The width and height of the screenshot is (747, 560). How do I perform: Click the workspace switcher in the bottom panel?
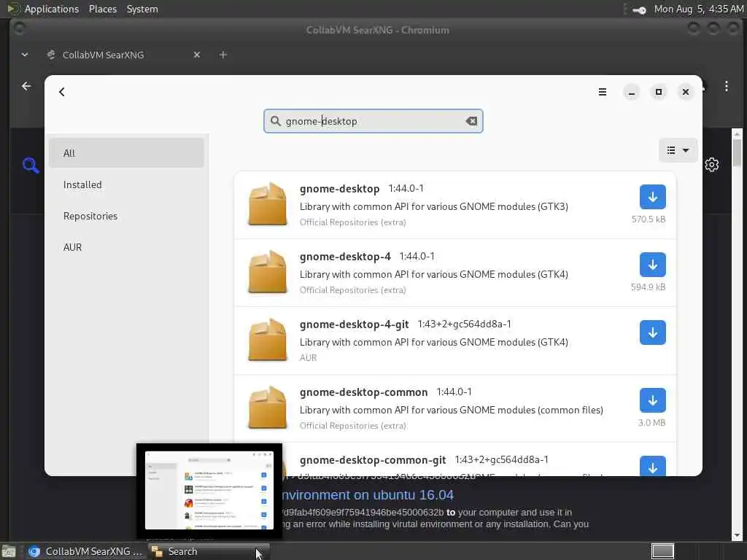(x=662, y=551)
